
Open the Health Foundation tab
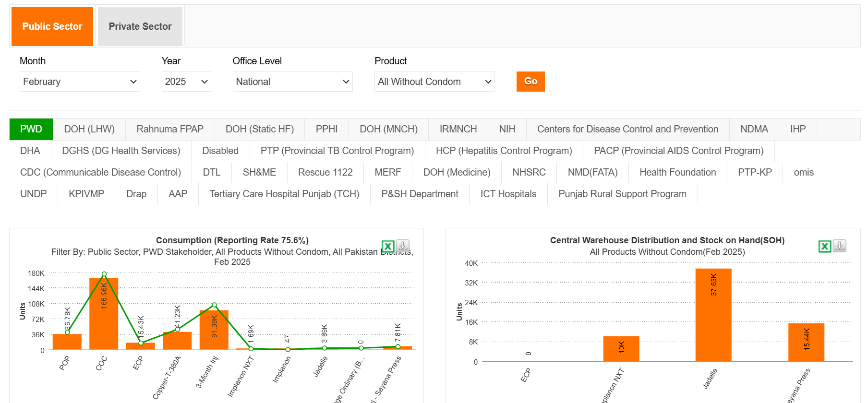coord(677,172)
